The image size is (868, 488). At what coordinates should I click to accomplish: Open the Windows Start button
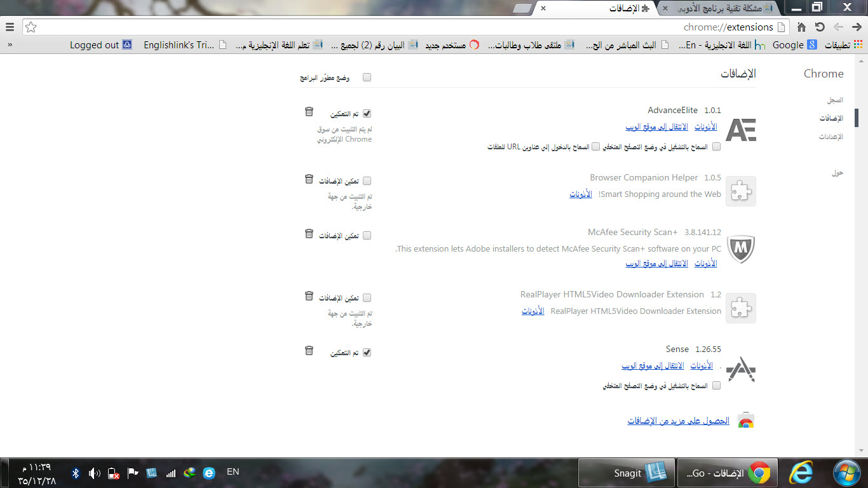click(847, 473)
